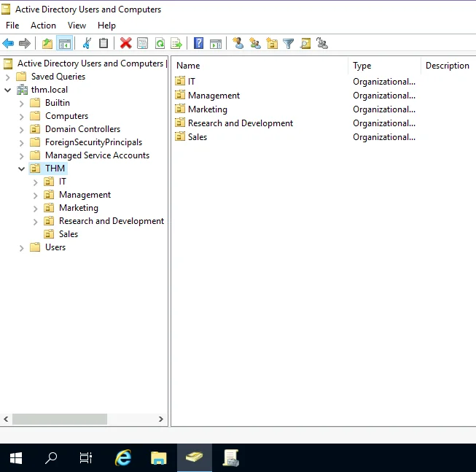
Task: Expand ForeignSecurityPrincipals container
Action: [x=22, y=143]
